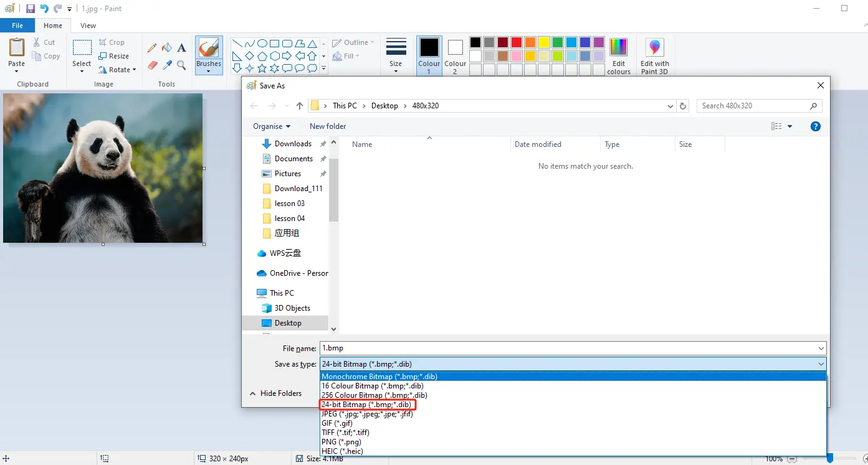
Task: Pick the yellow colour in the palette
Action: pyautogui.click(x=544, y=42)
